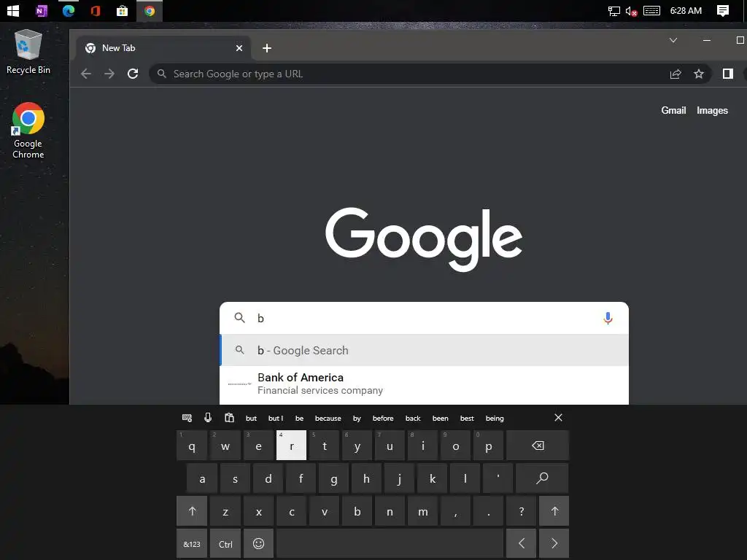
Task: Bookmark this tab with star icon
Action: tap(698, 74)
